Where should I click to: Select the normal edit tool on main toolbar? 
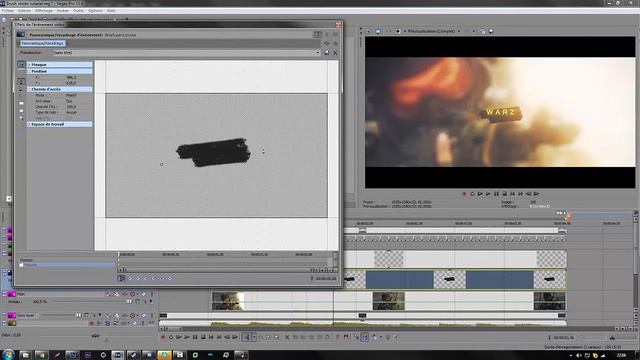pos(247,337)
